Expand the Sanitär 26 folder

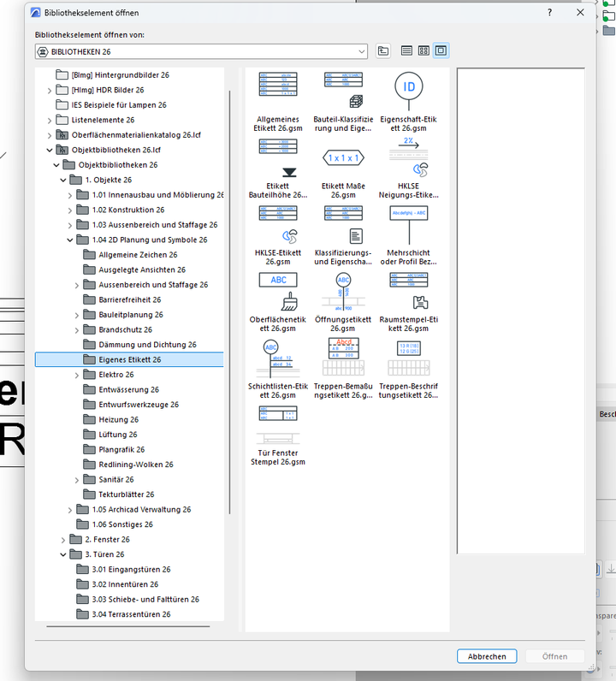77,480
